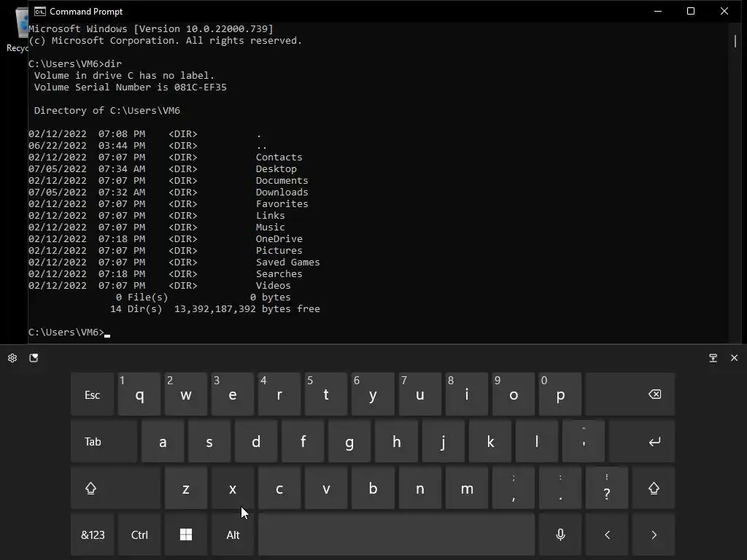Tap the question mark key
747x560 pixels.
coord(607,488)
